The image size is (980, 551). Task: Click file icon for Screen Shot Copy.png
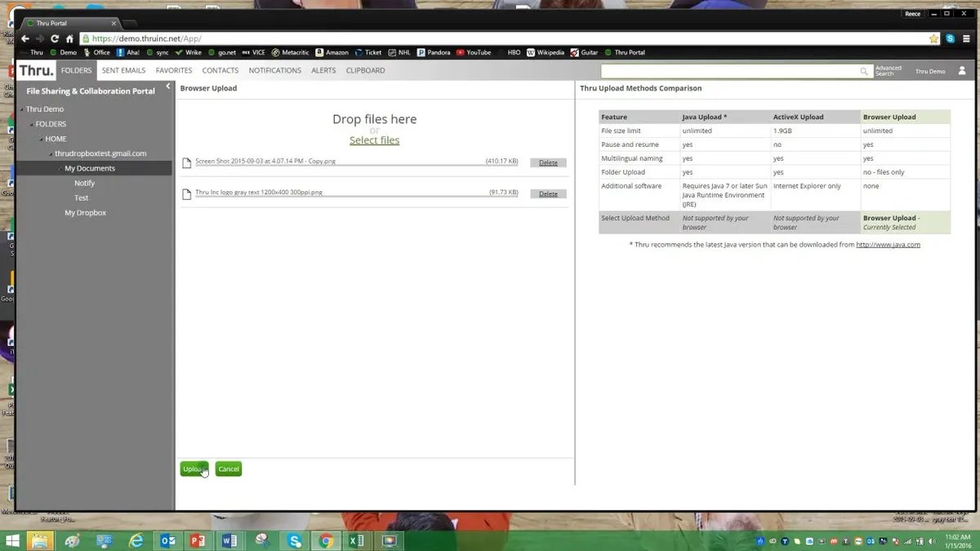click(187, 162)
